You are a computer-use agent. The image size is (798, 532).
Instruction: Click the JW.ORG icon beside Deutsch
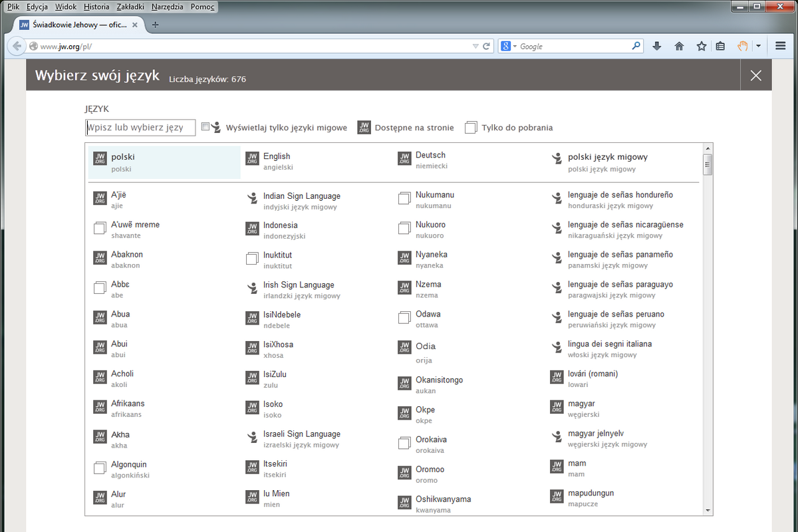pyautogui.click(x=404, y=158)
